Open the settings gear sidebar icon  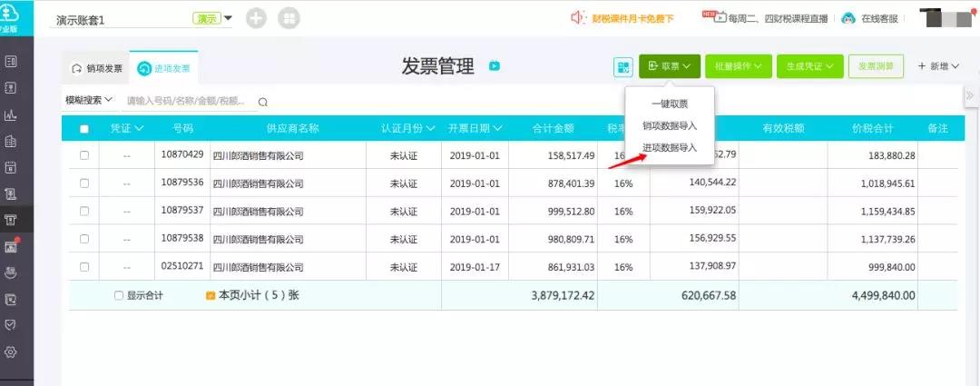click(x=11, y=351)
